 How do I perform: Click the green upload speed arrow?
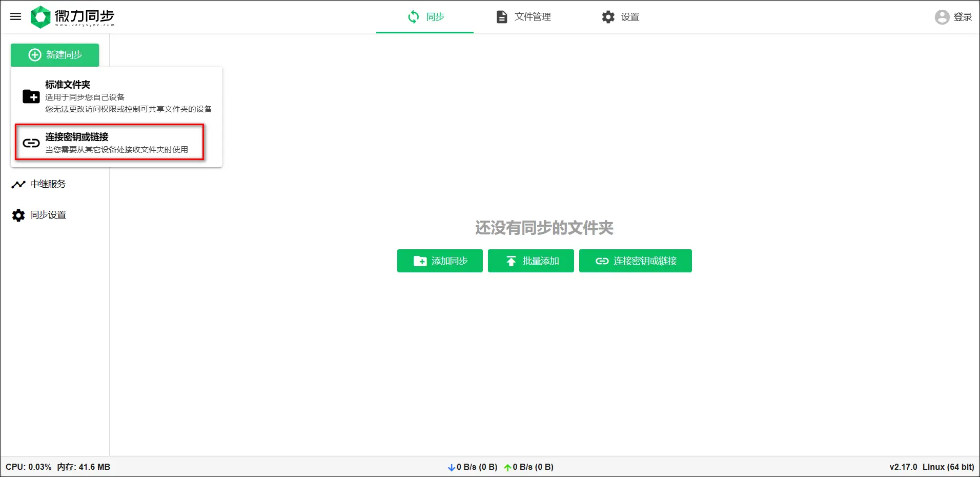(507, 467)
